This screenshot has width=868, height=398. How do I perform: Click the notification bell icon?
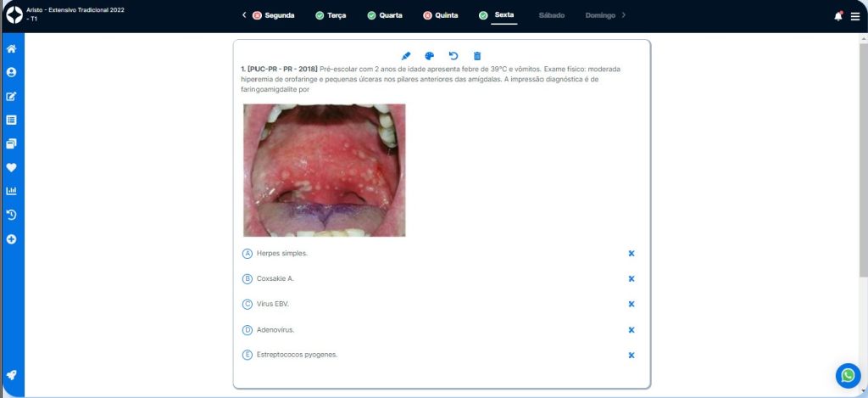pos(837,16)
